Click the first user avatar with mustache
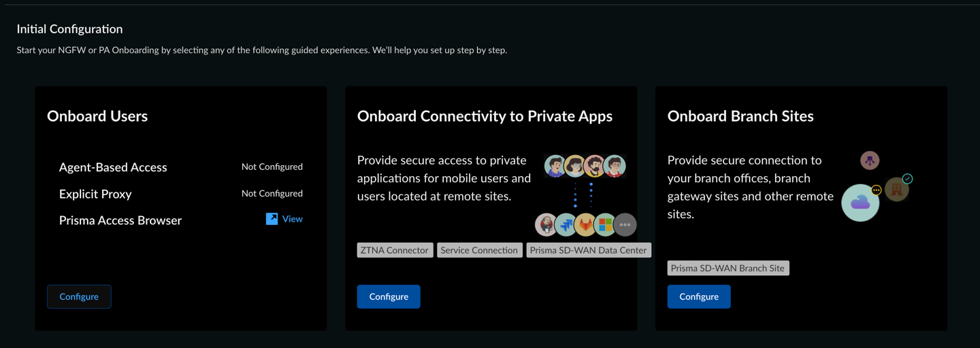Viewport: 980px width, 348px height. [555, 166]
